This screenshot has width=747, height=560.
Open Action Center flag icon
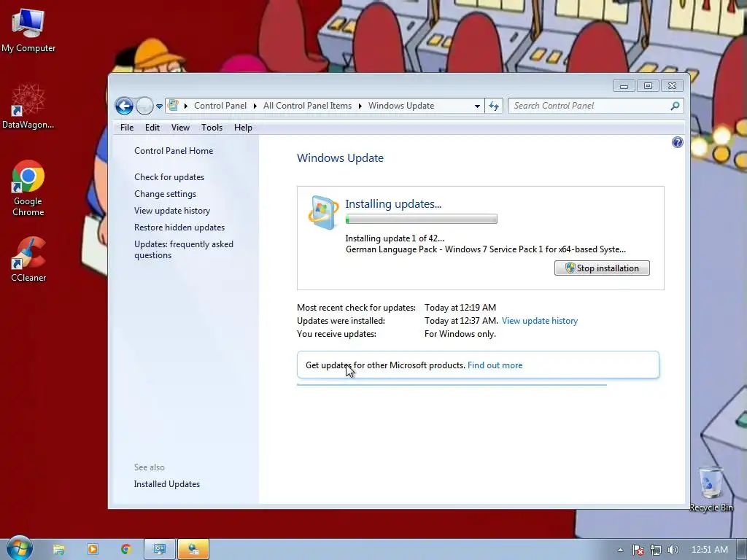coord(638,550)
